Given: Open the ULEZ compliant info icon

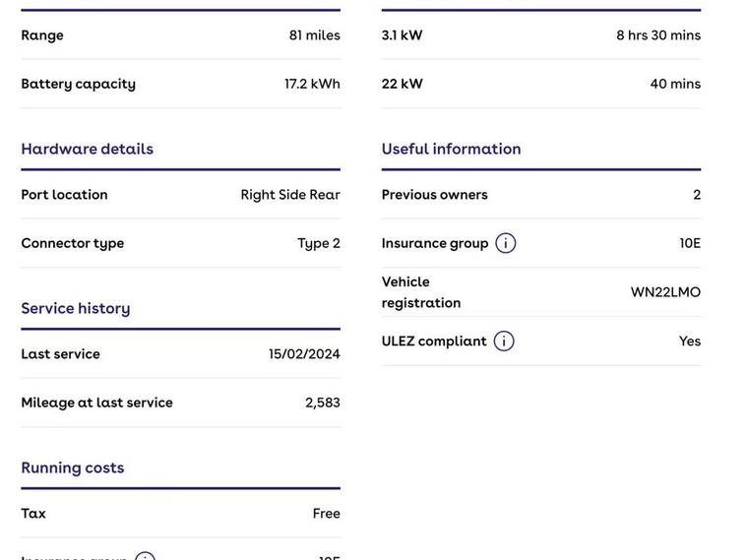Looking at the screenshot, I should (504, 342).
